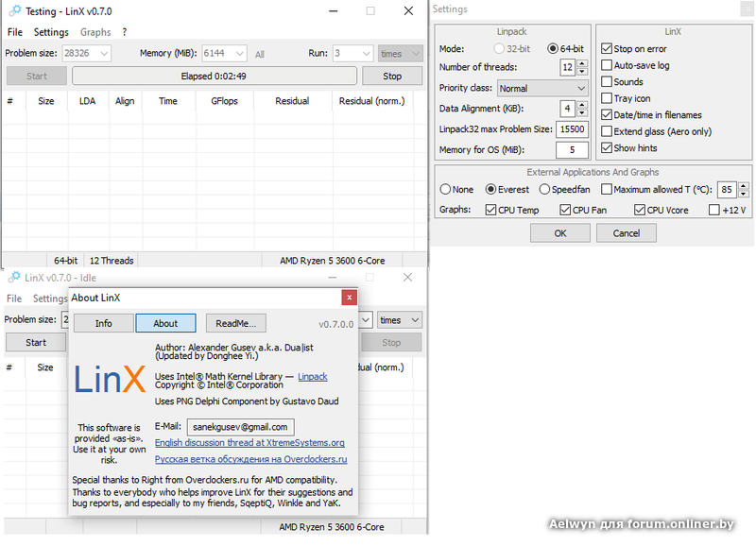
Task: Click the LinX logo in About dialog
Action: (110, 379)
